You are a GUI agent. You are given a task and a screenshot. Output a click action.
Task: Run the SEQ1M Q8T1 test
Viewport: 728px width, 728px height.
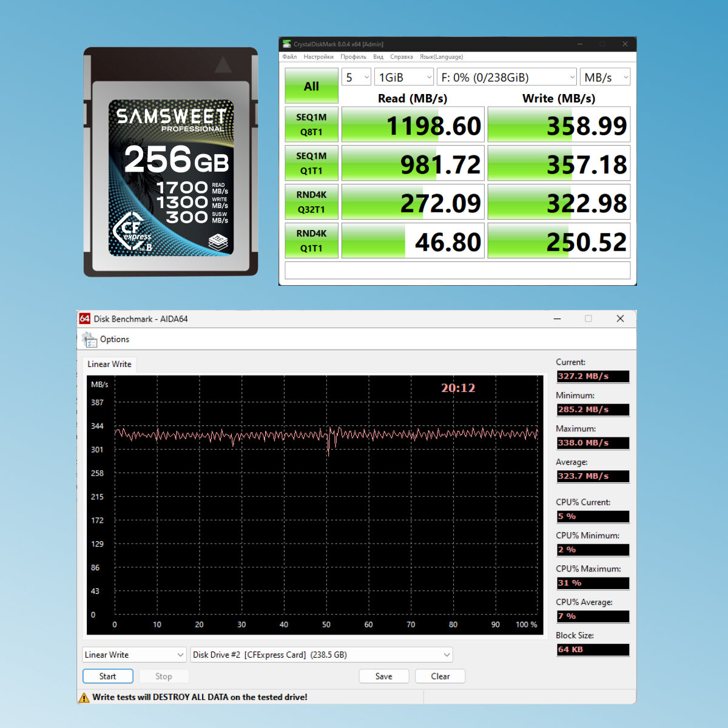[311, 124]
